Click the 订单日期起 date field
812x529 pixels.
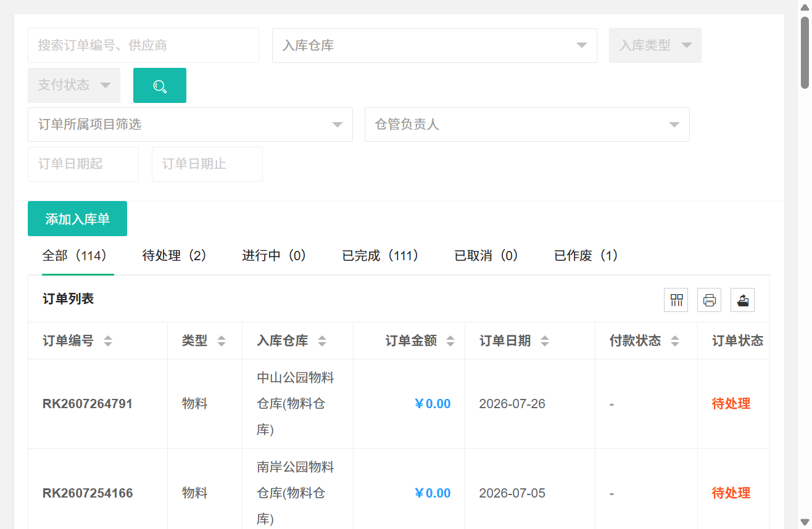(x=83, y=164)
